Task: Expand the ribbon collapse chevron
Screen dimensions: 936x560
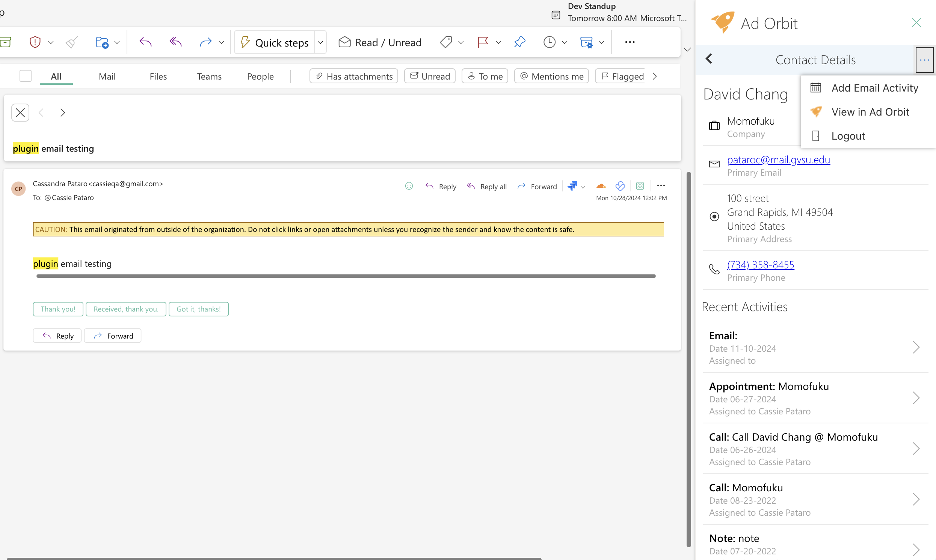Action: 687,50
